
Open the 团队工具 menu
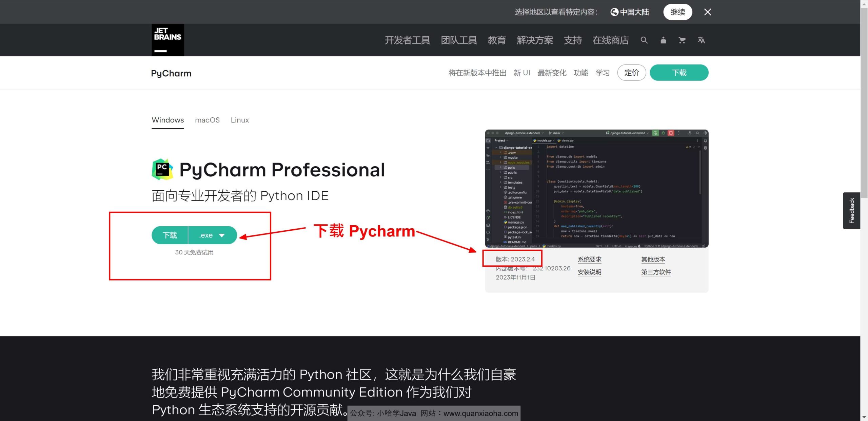pos(459,40)
